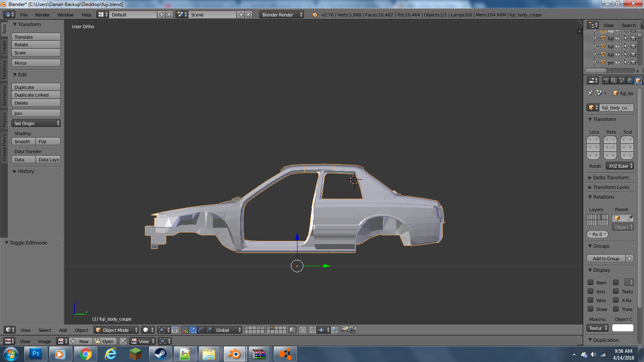Select the translate manipulator arrow icon
The width and height of the screenshot is (644, 362).
coord(193,330)
